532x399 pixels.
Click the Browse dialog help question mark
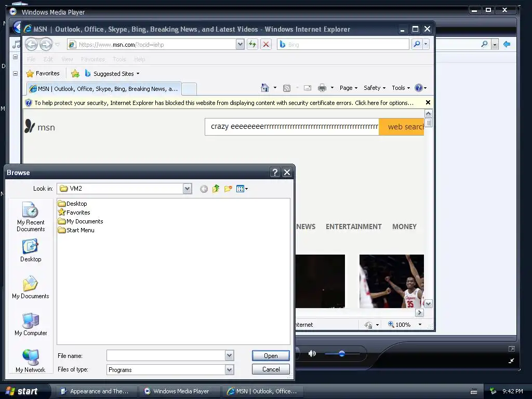click(275, 172)
